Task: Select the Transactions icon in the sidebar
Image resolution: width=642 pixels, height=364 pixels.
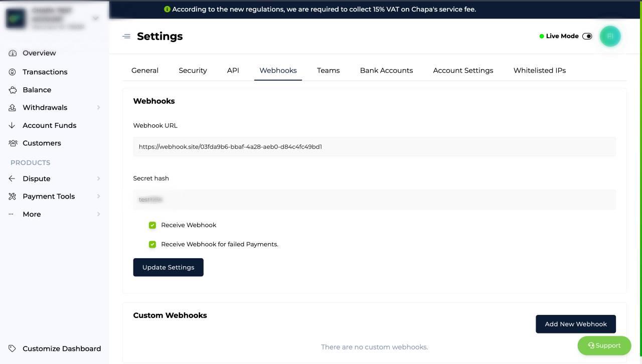Action: 13,72
